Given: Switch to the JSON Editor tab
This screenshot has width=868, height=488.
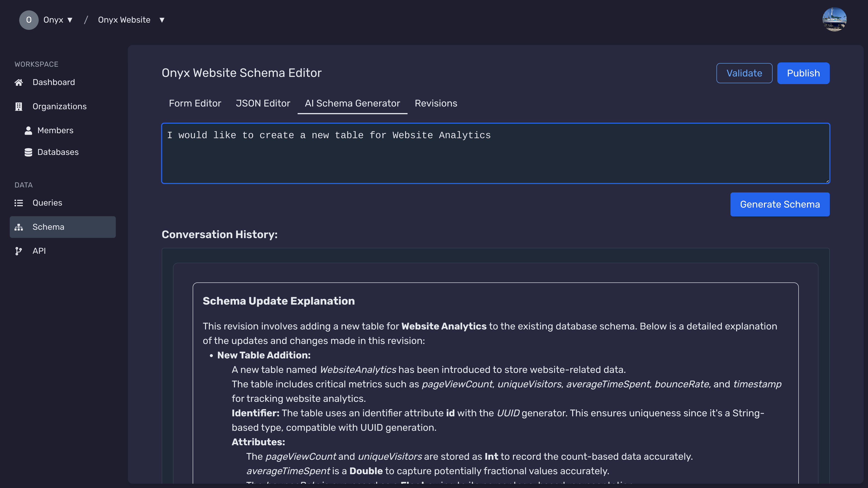Looking at the screenshot, I should 263,104.
